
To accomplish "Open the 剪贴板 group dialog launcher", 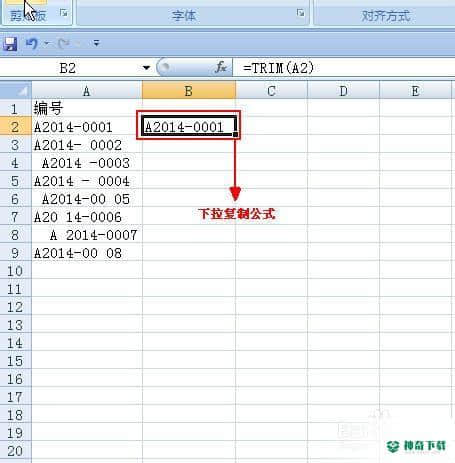I will [63, 13].
